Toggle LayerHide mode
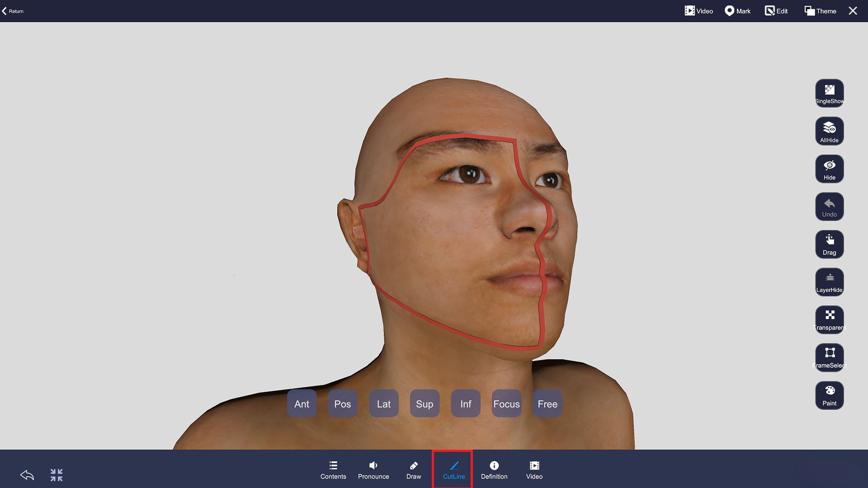The image size is (868, 488). (x=829, y=282)
